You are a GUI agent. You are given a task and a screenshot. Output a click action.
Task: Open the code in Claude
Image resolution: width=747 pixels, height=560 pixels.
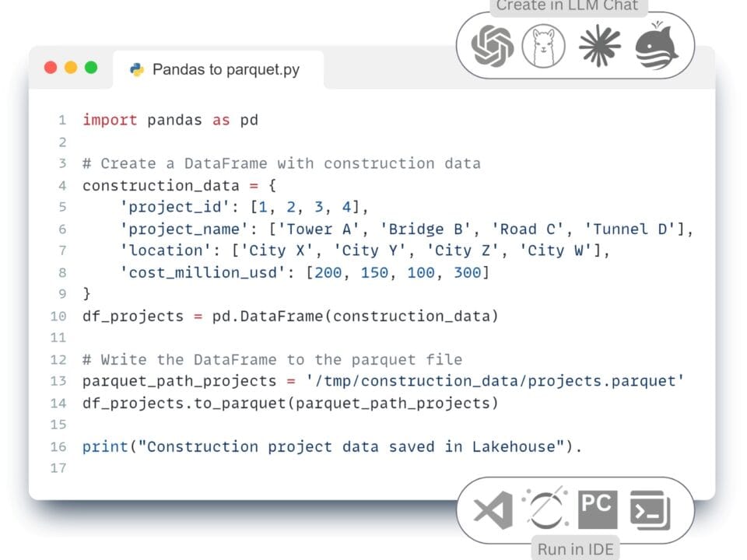[600, 47]
